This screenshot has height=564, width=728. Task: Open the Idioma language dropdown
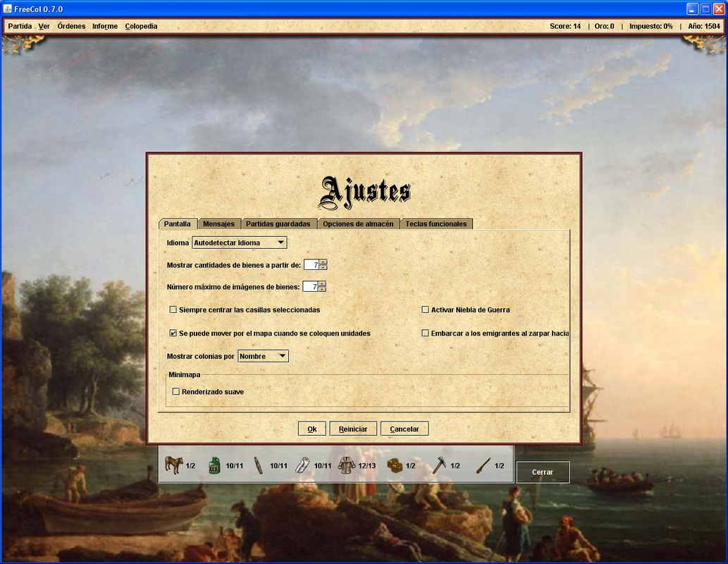click(240, 243)
